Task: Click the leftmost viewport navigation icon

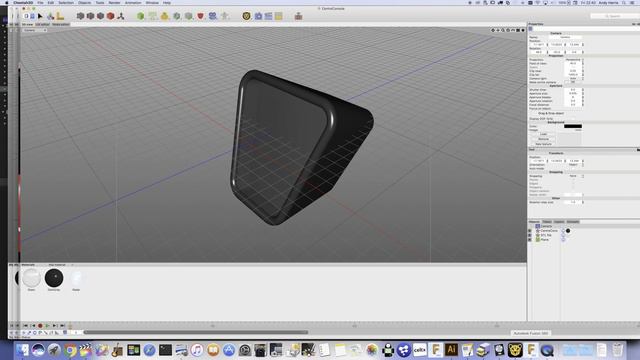Action: point(493,30)
